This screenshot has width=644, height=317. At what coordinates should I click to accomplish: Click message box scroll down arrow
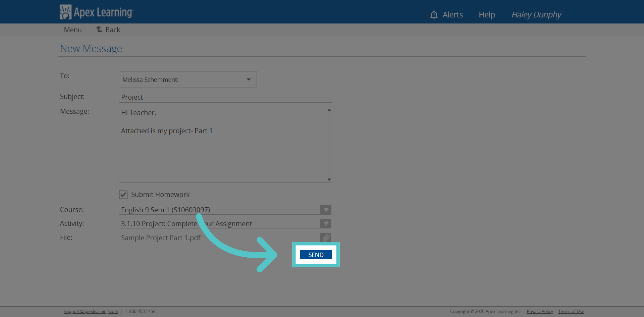click(329, 179)
